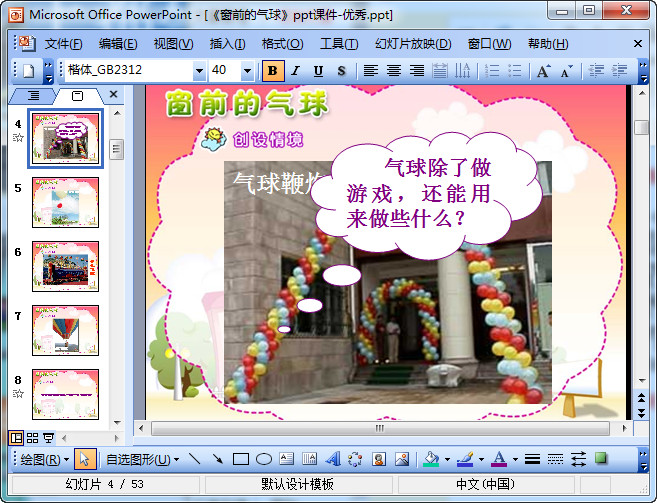Viewport: 657px width, 503px height.
Task: Click distributed alignment icon
Action: (x=440, y=70)
